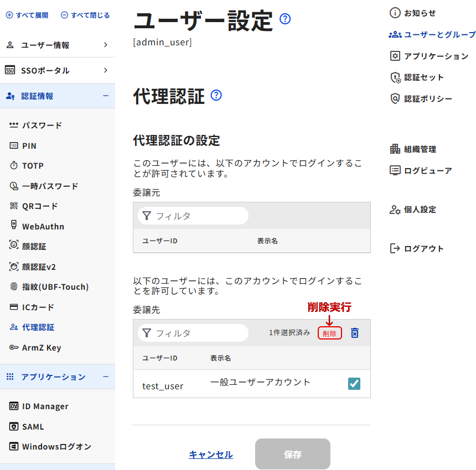Click ログアウト to sign out
This screenshot has height=470, width=476.
[x=423, y=248]
